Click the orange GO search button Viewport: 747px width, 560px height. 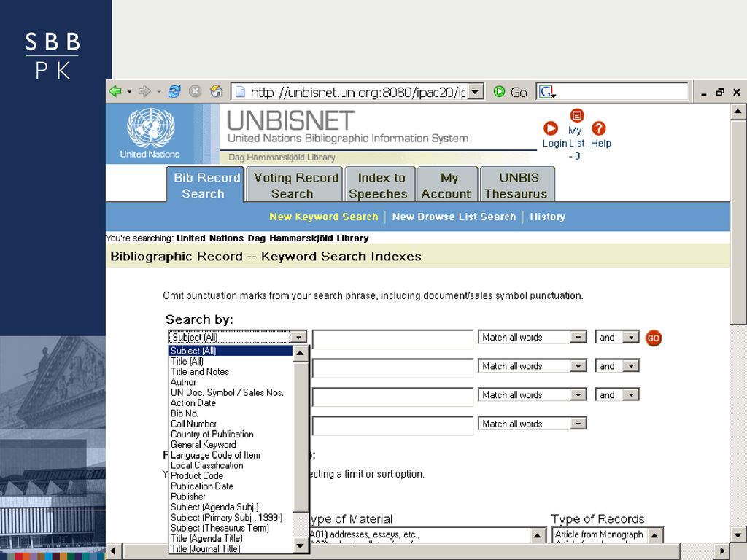tap(653, 338)
